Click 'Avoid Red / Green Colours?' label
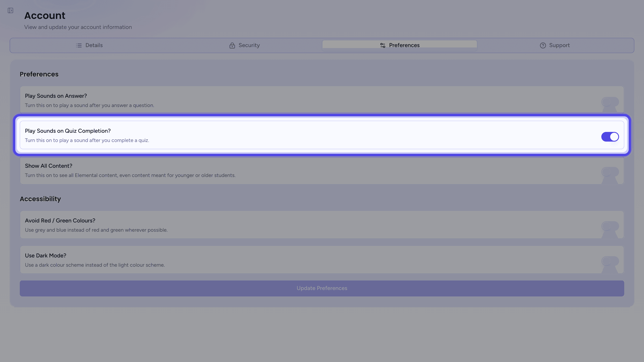 point(60,221)
